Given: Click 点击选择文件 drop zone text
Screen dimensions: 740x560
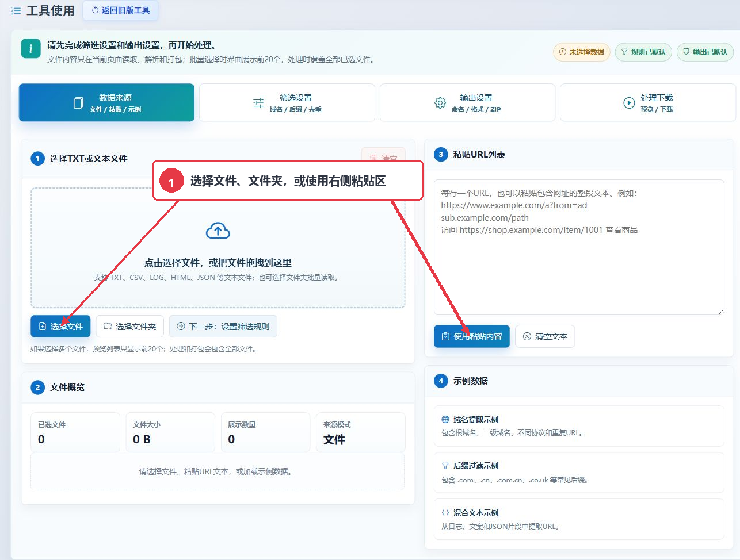Looking at the screenshot, I should coord(218,263).
